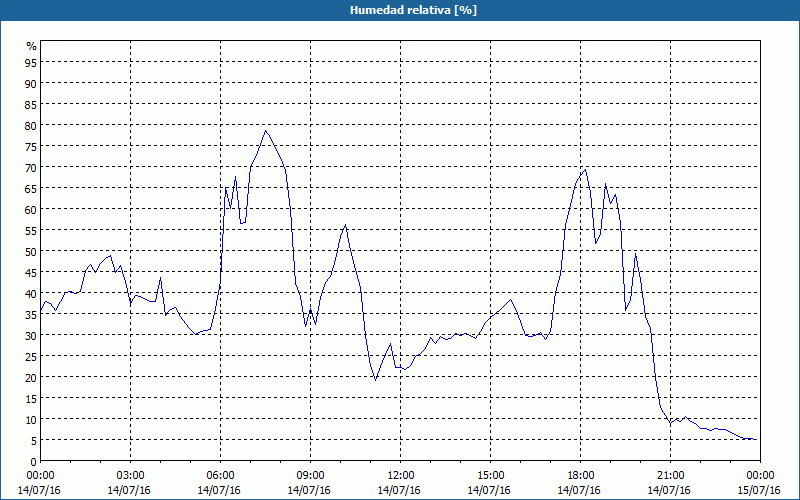Click the '00:00' label above 15/07/16
Image resolution: width=800 pixels, height=500 pixels.
point(760,476)
